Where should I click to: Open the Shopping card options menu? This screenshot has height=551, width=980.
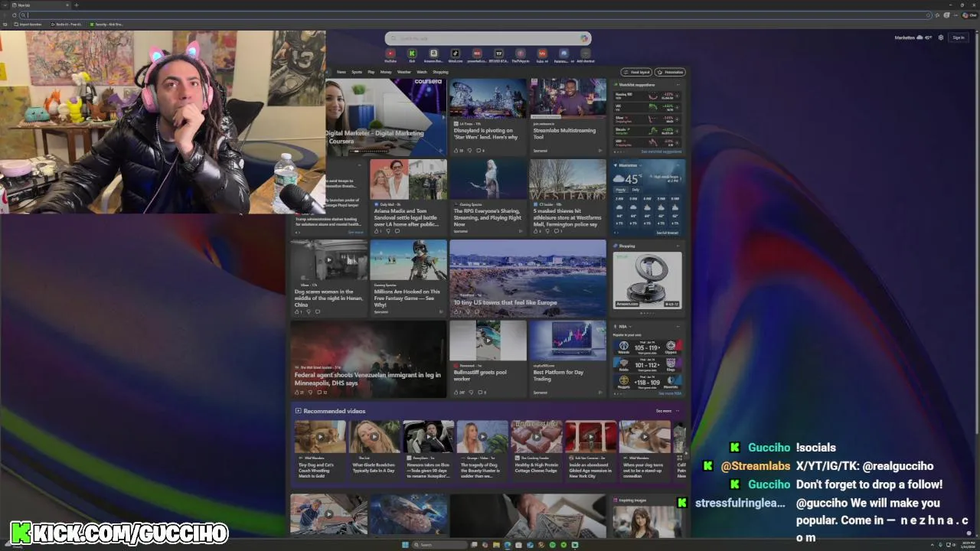pyautogui.click(x=678, y=246)
